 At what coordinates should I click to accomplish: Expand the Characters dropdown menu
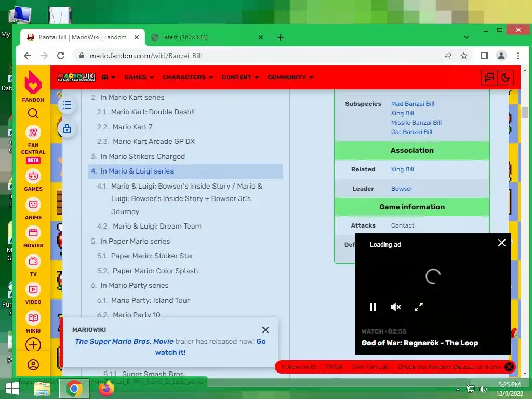(188, 77)
